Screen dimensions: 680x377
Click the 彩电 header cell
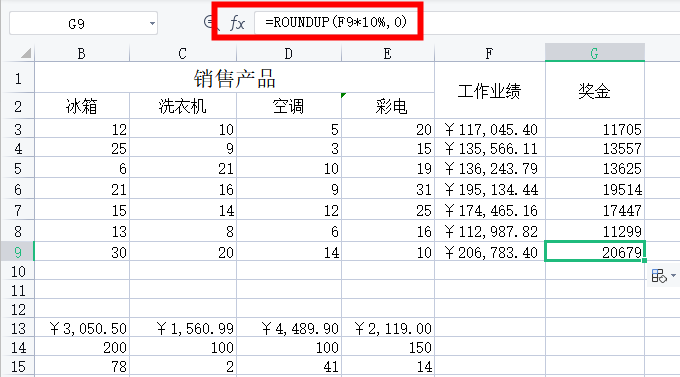pyautogui.click(x=388, y=106)
